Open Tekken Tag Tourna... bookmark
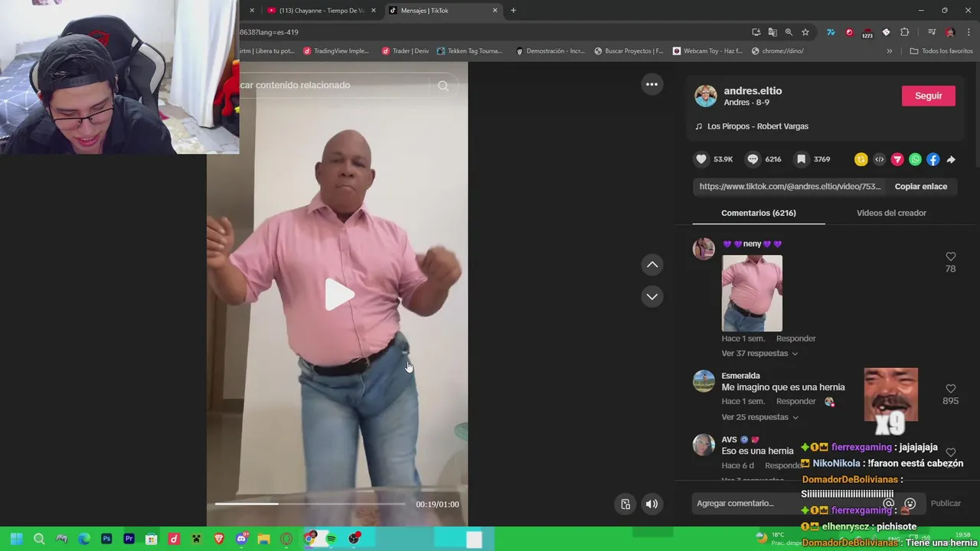 [x=469, y=51]
